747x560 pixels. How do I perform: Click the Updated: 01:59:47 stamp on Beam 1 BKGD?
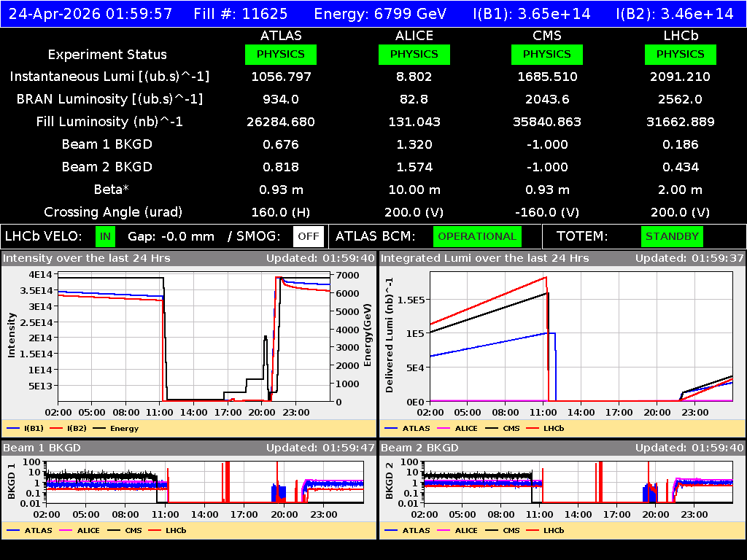(x=321, y=448)
